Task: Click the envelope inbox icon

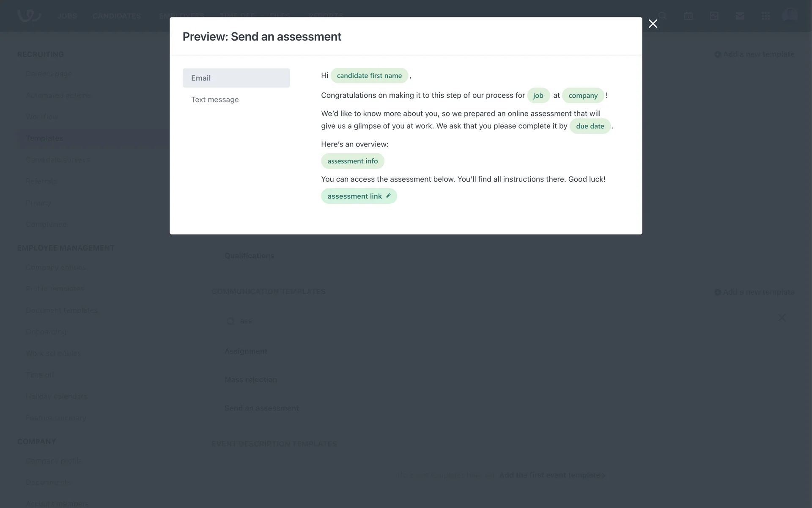Action: point(740,16)
